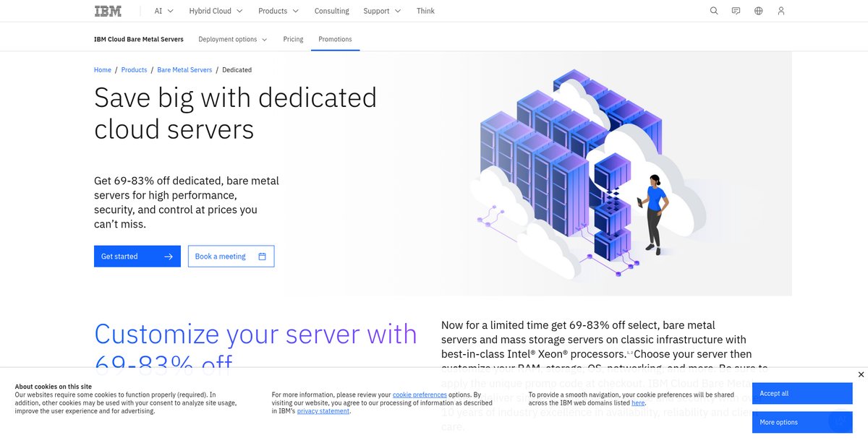Open IBM's privacy statement link
The image size is (868, 448).
tap(323, 410)
